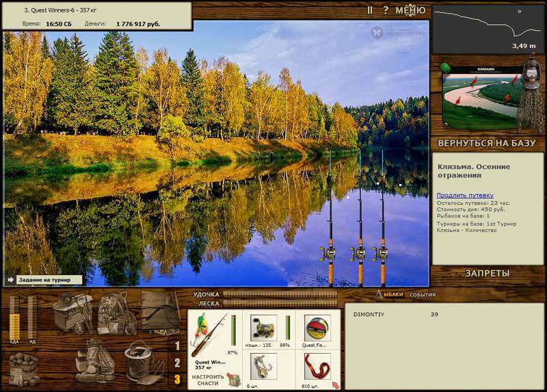
Task: Select the Quest Fishing line spool
Action: tap(317, 328)
